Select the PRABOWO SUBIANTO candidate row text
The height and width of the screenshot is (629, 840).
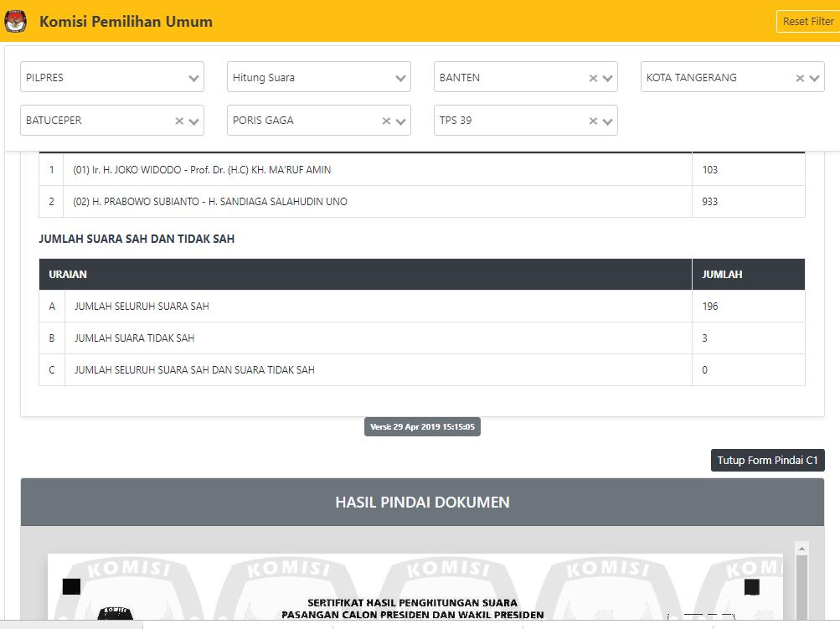(210, 202)
